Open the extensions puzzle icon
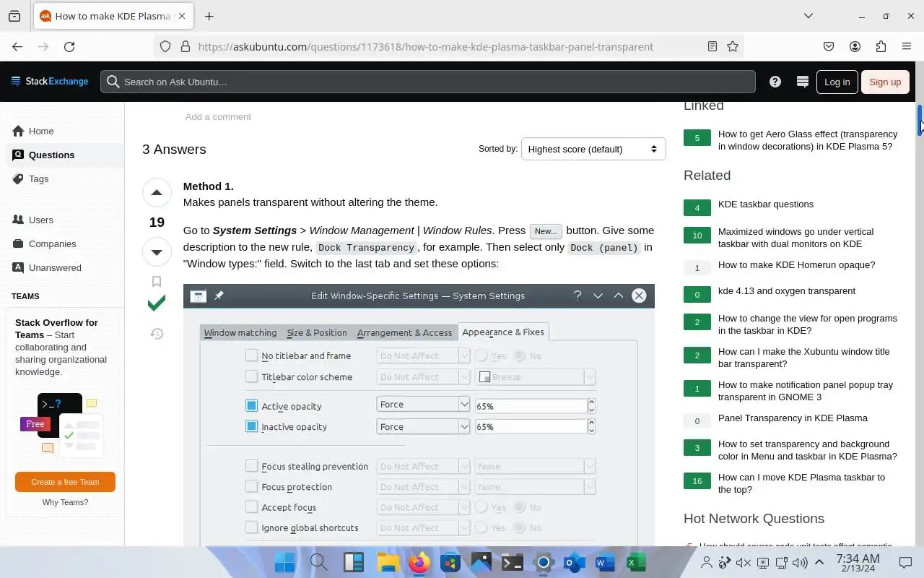924x578 pixels. [881, 46]
